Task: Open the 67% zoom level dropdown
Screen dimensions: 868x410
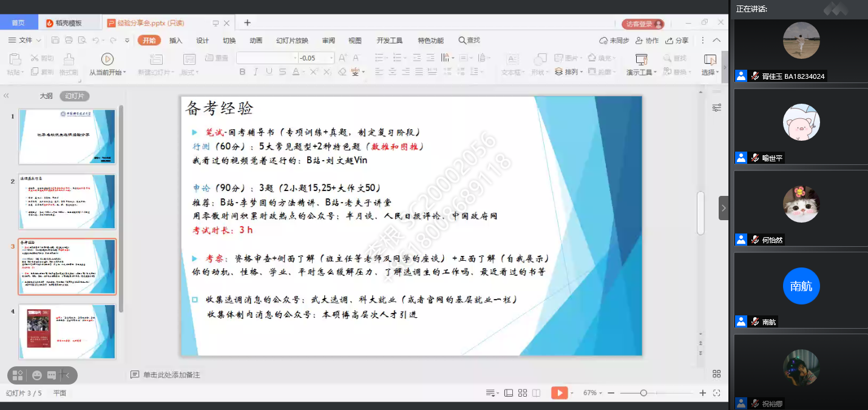Action: pos(592,393)
